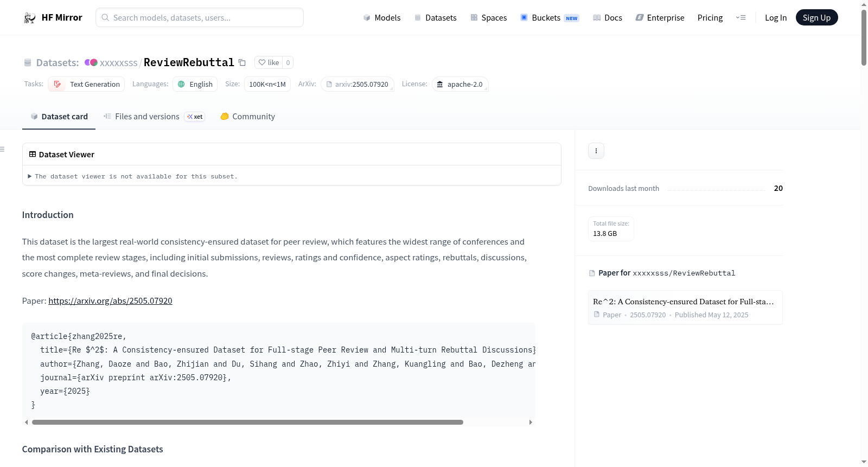
Task: Go to Spaces
Action: (489, 18)
